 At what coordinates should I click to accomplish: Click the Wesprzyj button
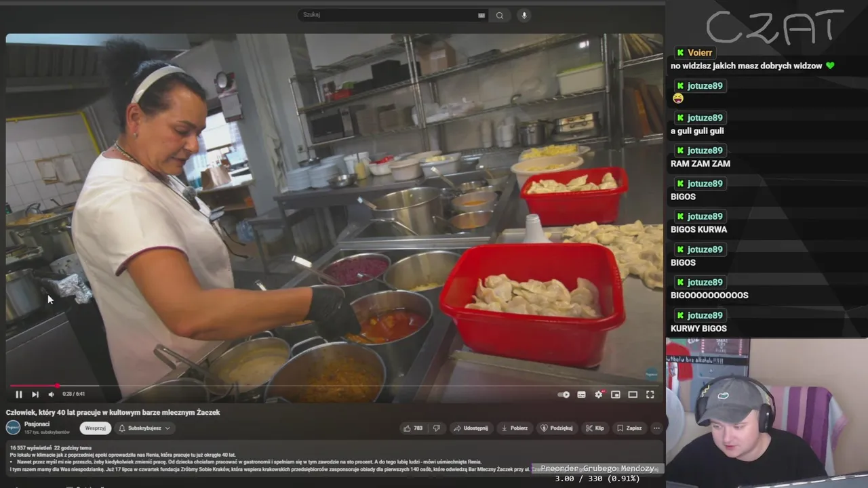pyautogui.click(x=96, y=428)
